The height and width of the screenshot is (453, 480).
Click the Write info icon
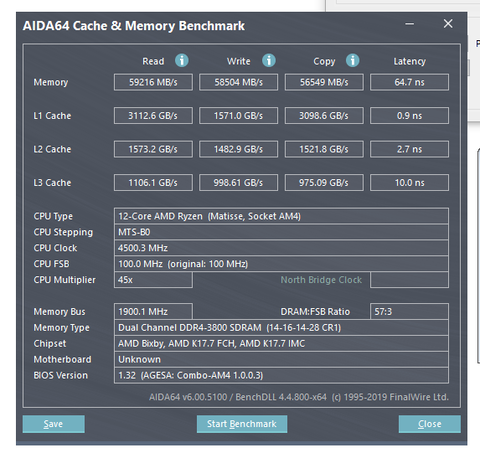[x=269, y=61]
